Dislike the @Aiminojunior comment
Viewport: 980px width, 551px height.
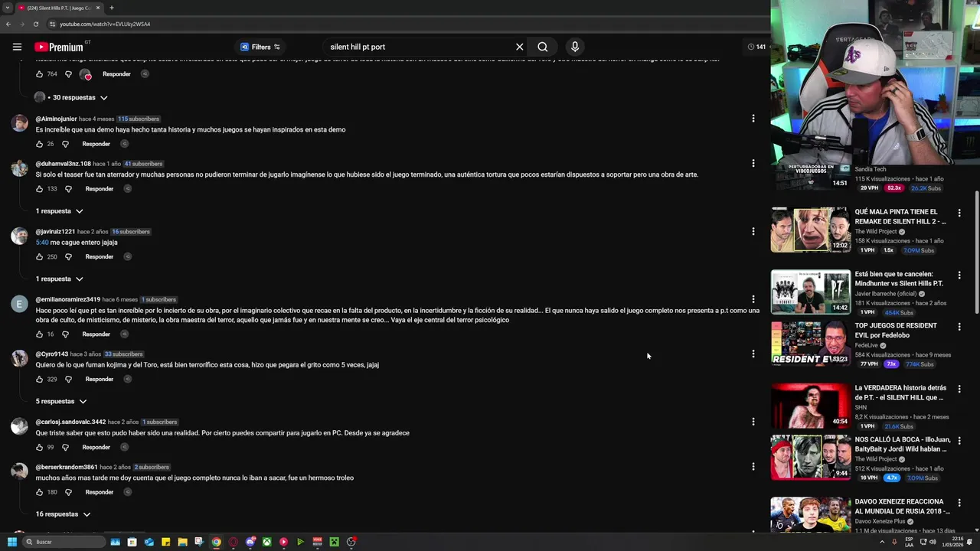click(x=65, y=144)
